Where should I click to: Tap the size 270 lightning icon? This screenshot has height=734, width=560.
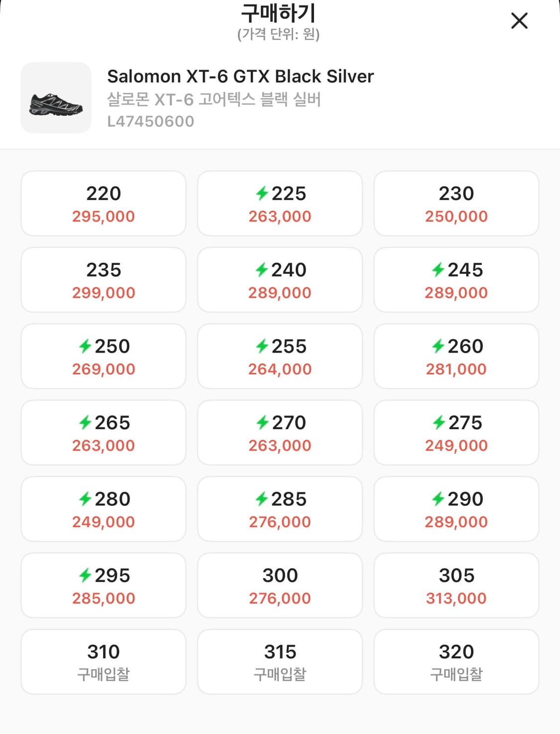[262, 423]
